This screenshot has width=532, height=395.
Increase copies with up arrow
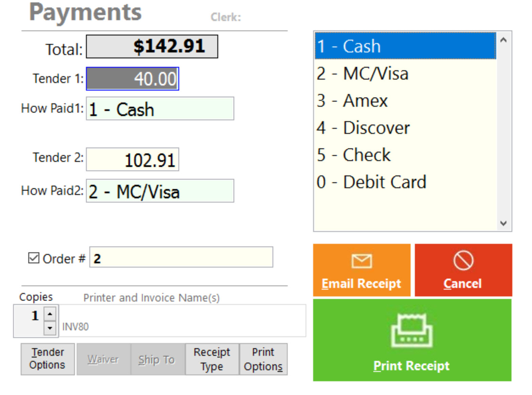point(50,314)
